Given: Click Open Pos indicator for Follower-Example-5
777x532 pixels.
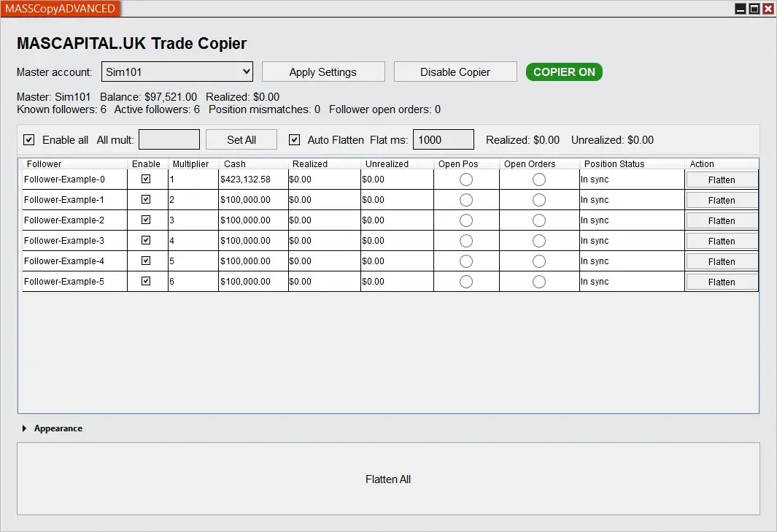Looking at the screenshot, I should pyautogui.click(x=465, y=282).
